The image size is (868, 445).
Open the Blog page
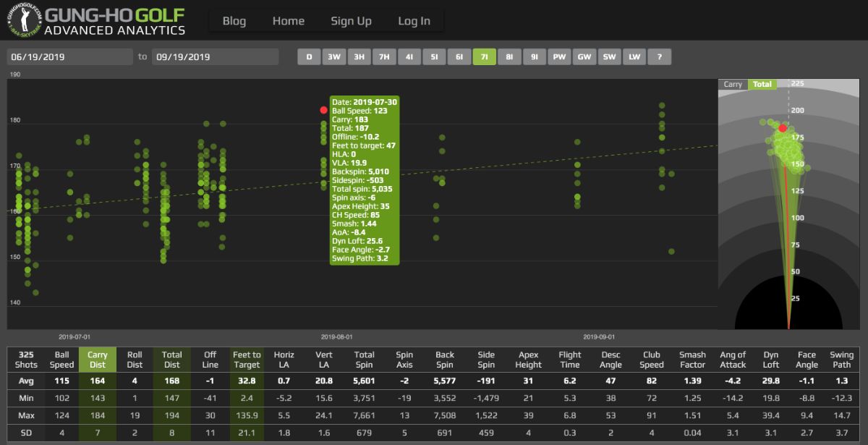click(234, 21)
